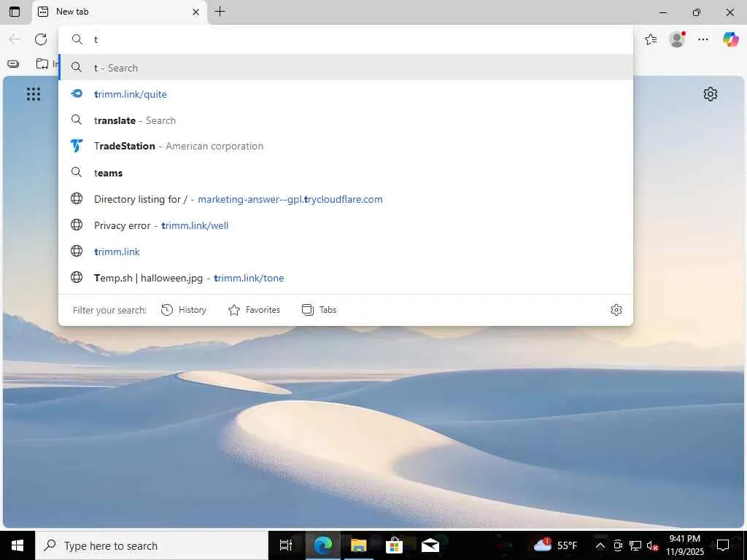The width and height of the screenshot is (747, 560).
Task: Open Microsoft Store on taskbar
Action: click(394, 545)
